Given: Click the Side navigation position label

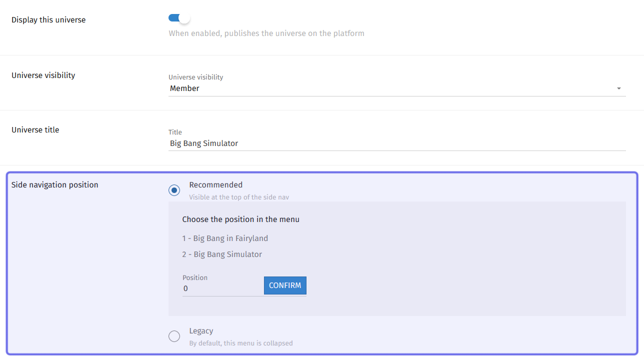Looking at the screenshot, I should tap(55, 185).
